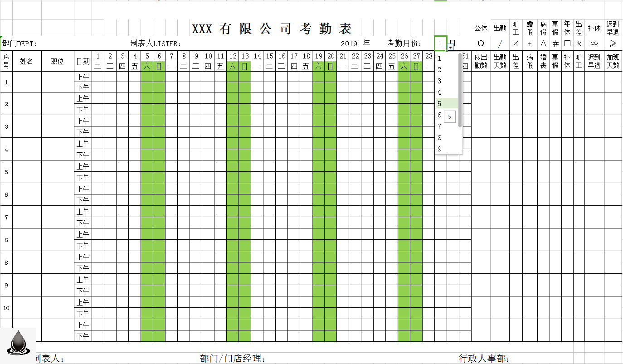Click the / attendance (出勤) symbol
This screenshot has height=364, width=623.
tap(499, 43)
